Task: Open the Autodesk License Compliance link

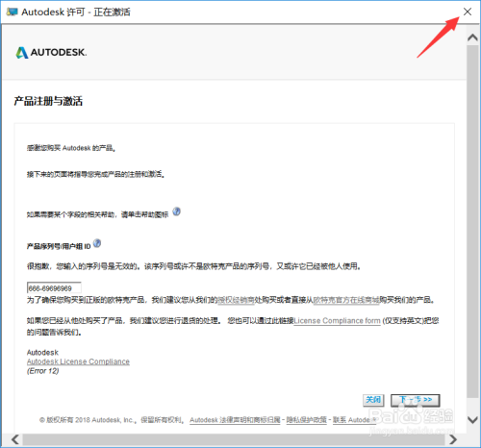Action: click(x=78, y=361)
